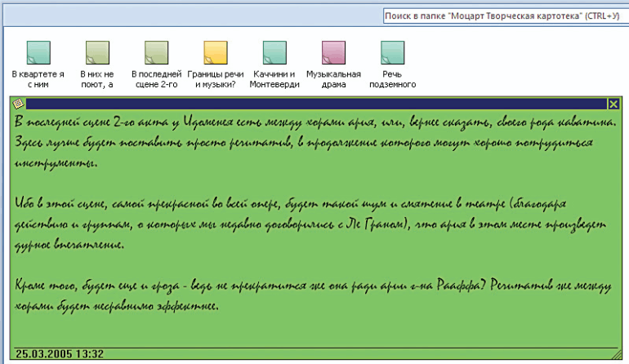Click the label text "Речь подземного"
629x364 pixels.
click(392, 79)
